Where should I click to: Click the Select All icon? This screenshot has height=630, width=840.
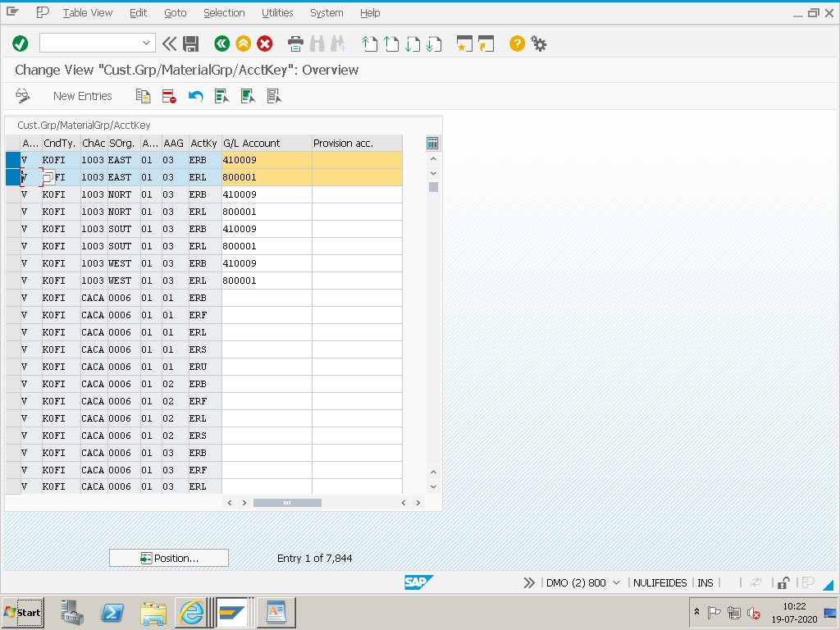point(221,97)
